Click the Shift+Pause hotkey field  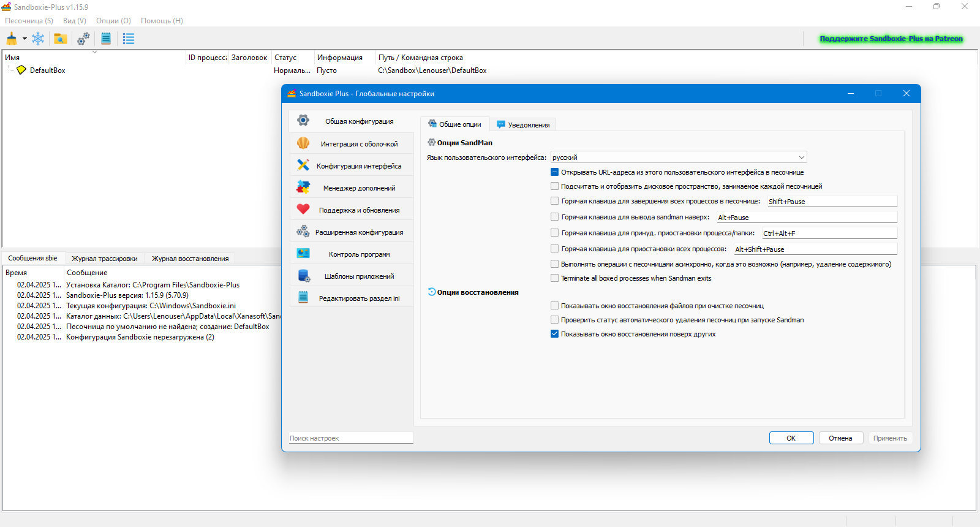(x=832, y=201)
